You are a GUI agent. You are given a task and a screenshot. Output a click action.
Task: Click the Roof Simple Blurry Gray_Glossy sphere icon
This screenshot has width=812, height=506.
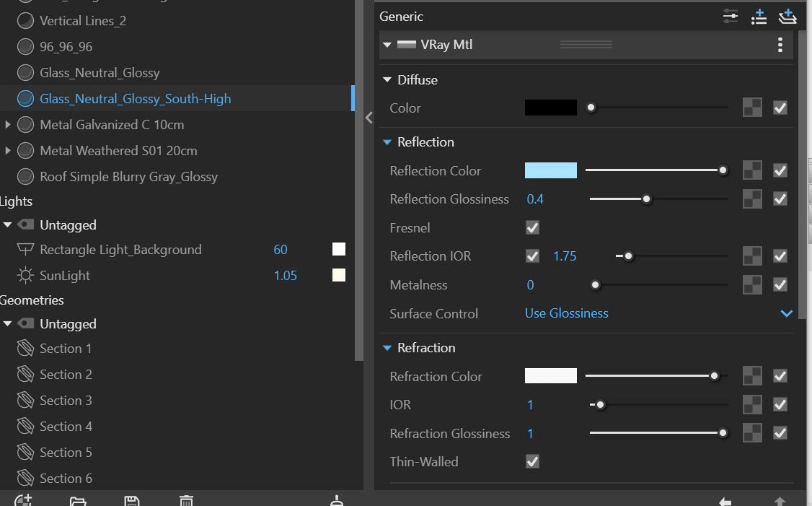25,176
